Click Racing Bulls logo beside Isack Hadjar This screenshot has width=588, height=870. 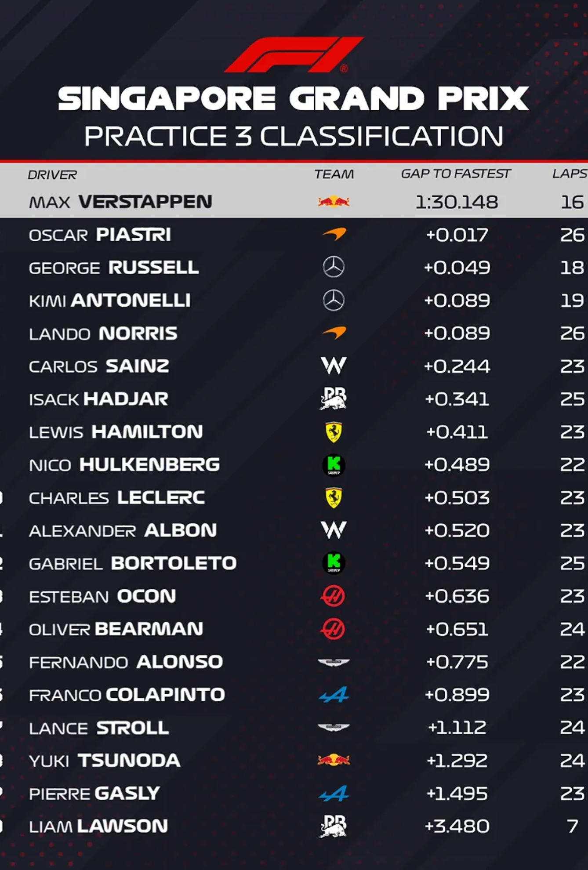pyautogui.click(x=334, y=399)
